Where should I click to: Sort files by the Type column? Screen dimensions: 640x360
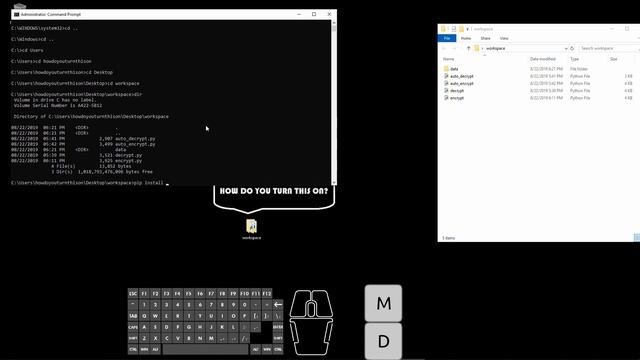tap(575, 59)
